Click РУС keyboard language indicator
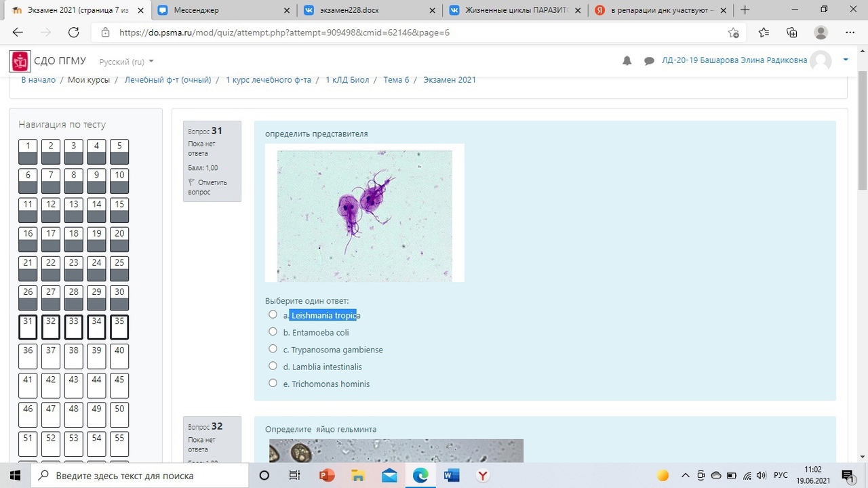This screenshot has height=488, width=868. pyautogui.click(x=781, y=475)
